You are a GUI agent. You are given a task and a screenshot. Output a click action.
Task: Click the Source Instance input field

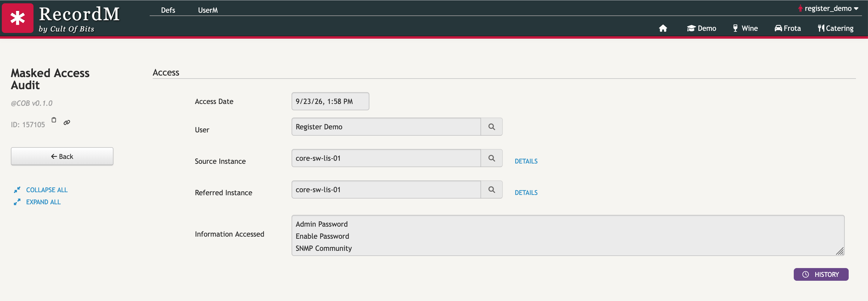tap(386, 158)
